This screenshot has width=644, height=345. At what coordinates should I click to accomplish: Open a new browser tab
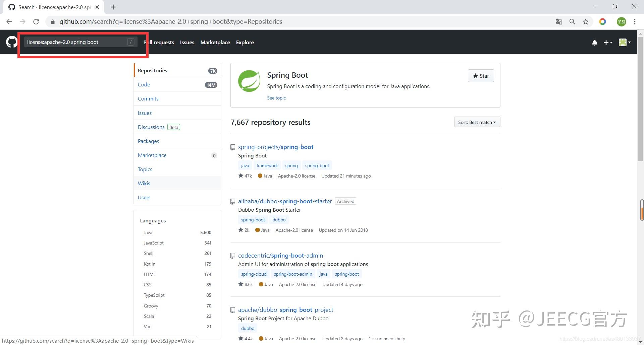click(x=113, y=7)
